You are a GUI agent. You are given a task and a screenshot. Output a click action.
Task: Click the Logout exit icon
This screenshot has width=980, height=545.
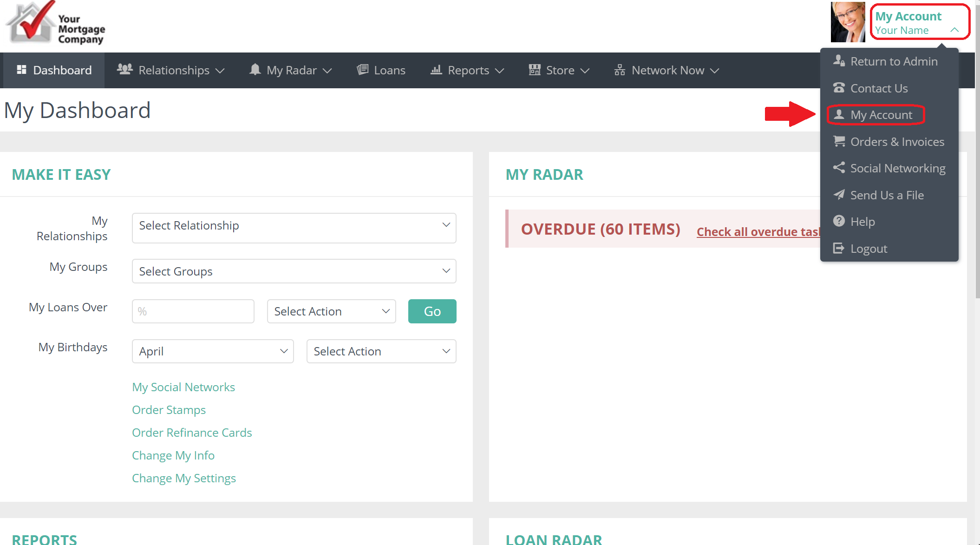pos(839,248)
